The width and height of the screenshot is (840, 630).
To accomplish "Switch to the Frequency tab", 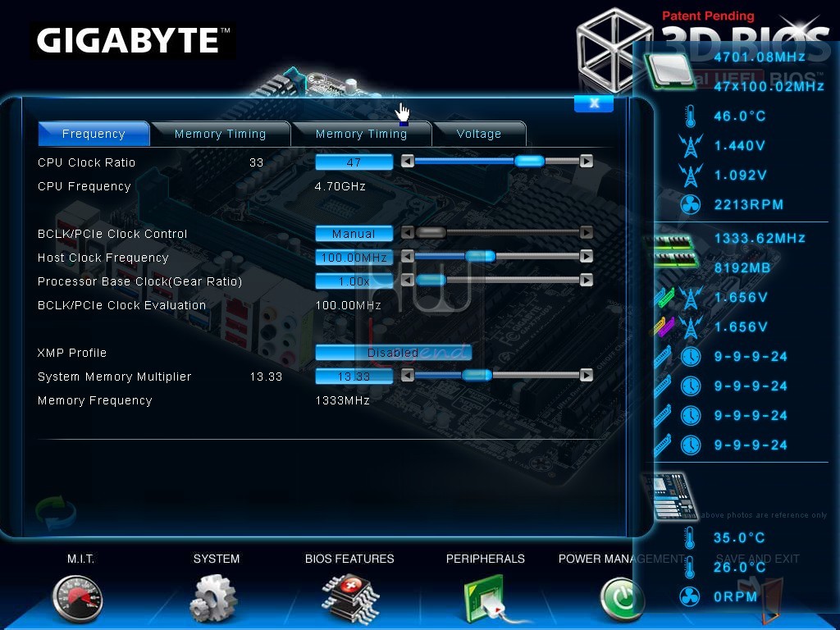I will point(94,134).
